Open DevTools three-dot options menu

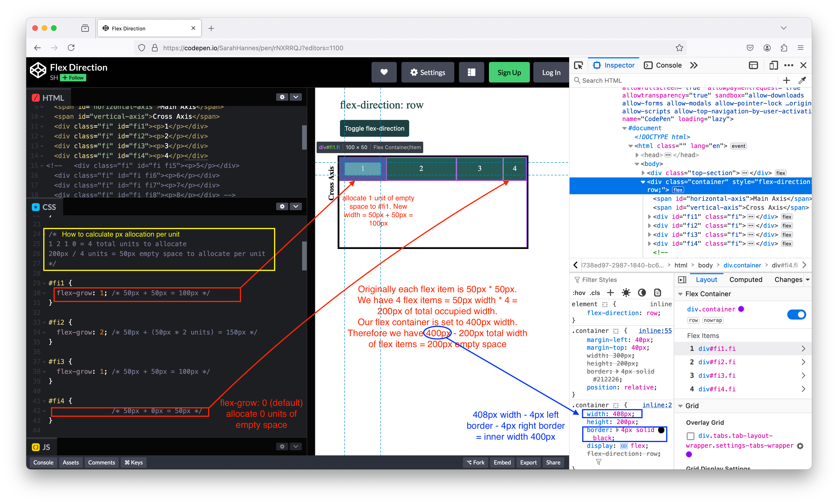pos(789,65)
